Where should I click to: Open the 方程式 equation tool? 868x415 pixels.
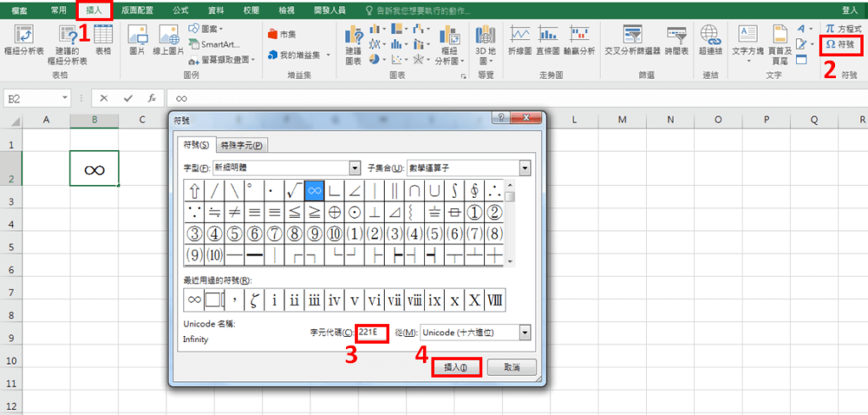point(843,29)
